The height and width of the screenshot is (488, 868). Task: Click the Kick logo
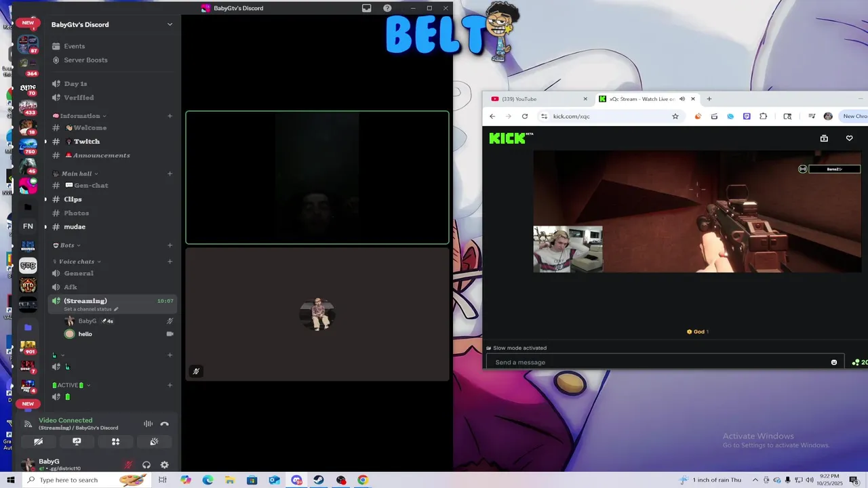[x=510, y=138]
